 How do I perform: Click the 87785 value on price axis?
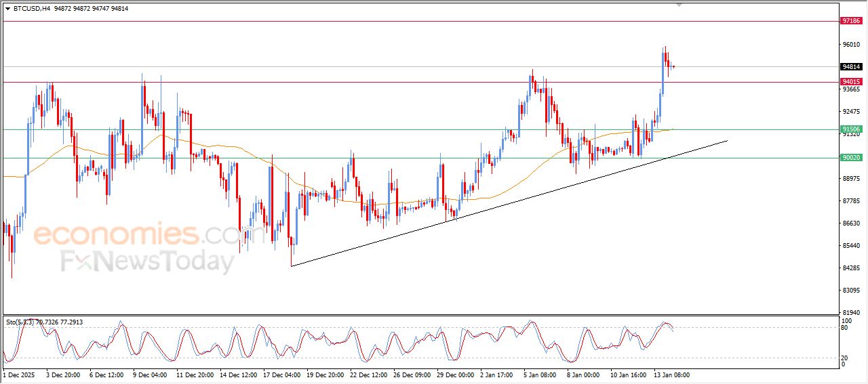[x=851, y=201]
